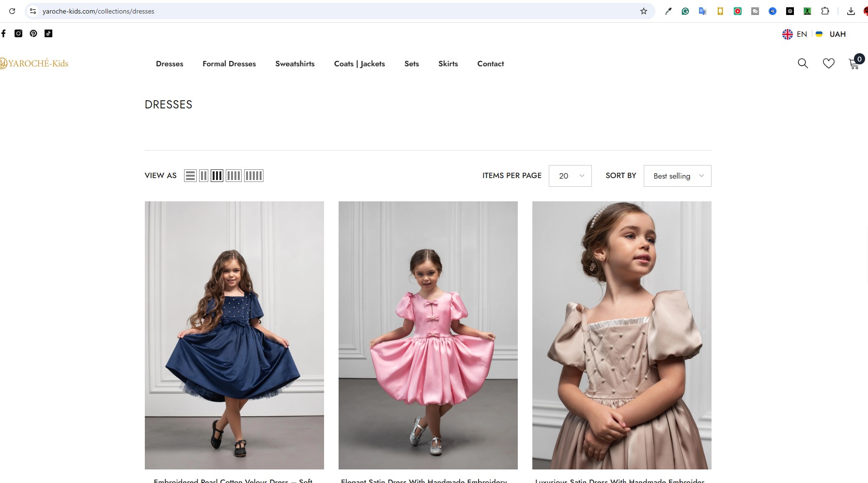Show browser downloads
The image size is (868, 483).
point(851,11)
